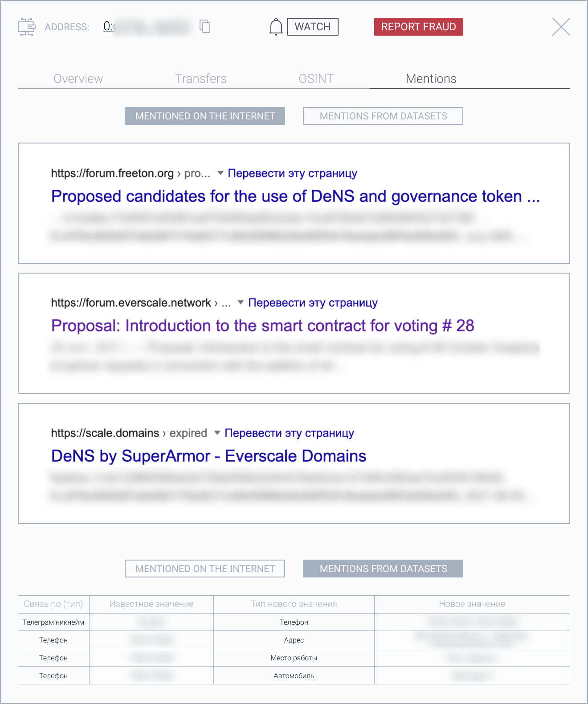The height and width of the screenshot is (704, 588).
Task: Switch to the OSINT tab
Action: point(316,78)
